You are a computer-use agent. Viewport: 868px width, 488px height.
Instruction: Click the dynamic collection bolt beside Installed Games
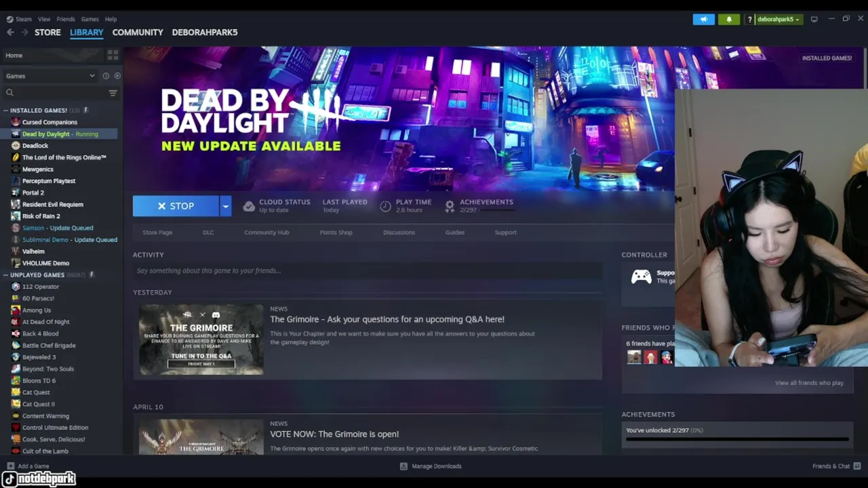[x=85, y=110]
